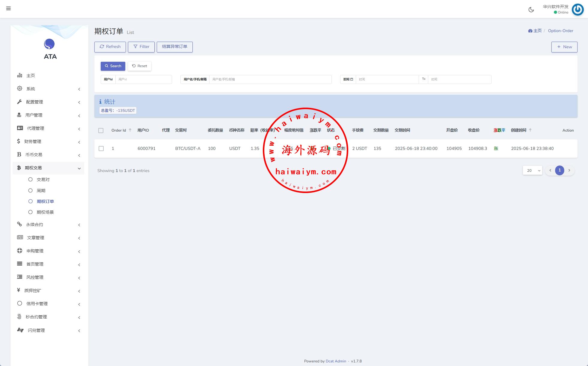Switch to dark mode moon icon
Image resolution: width=588 pixels, height=366 pixels.
531,10
